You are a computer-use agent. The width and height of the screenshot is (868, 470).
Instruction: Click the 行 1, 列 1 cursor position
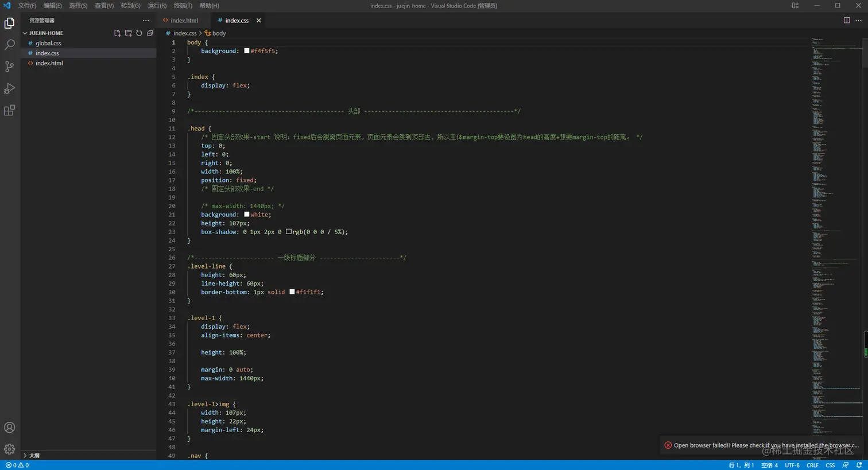point(741,465)
